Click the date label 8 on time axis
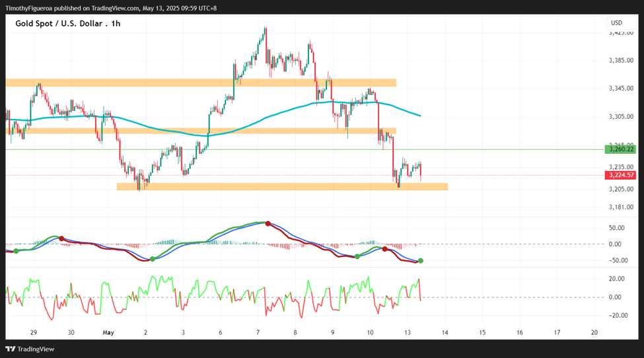Viewport: 644px width, 358px height. click(x=295, y=332)
